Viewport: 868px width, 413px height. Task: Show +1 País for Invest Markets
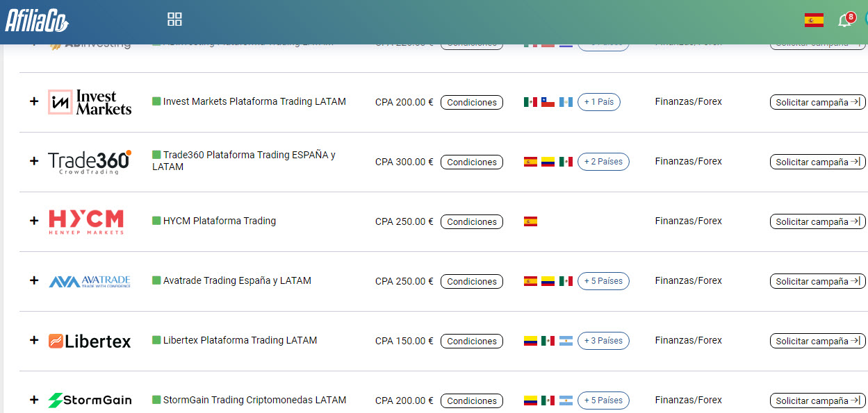598,102
